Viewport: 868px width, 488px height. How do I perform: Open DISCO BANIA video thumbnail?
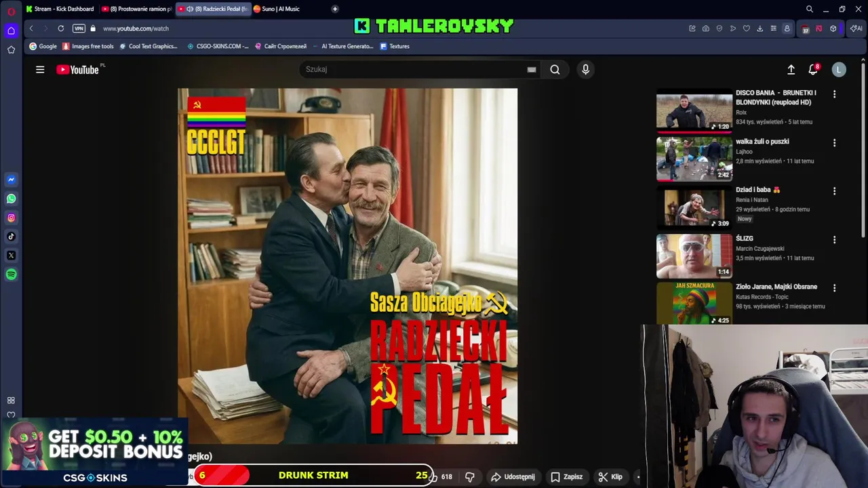pos(694,110)
